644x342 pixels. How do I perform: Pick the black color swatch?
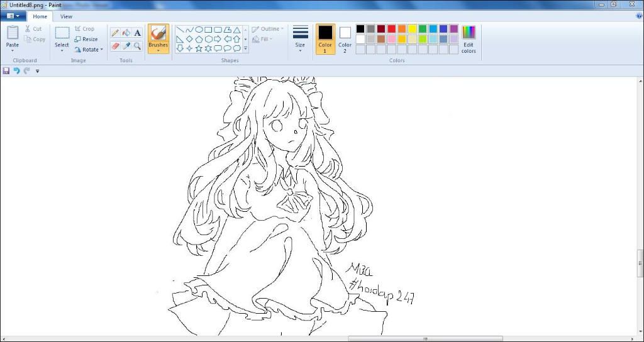point(360,29)
